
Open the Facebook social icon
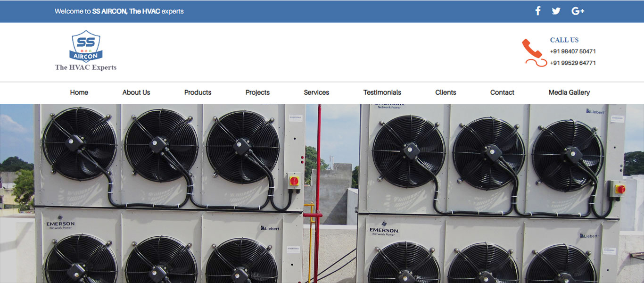pos(538,11)
